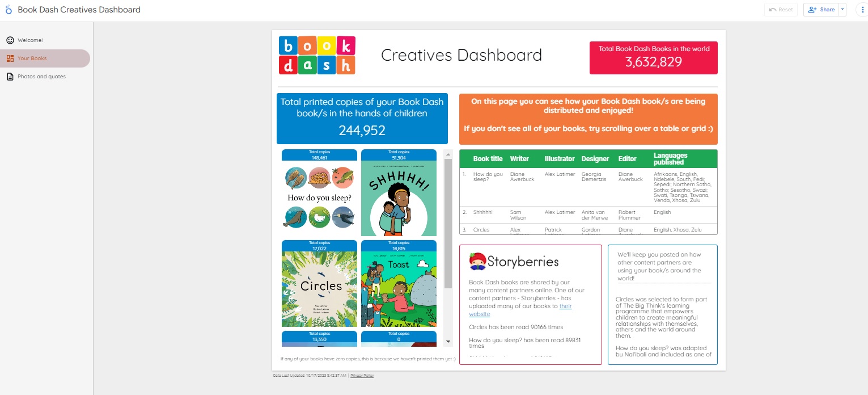Sort by Designer column header
868x395 pixels.
[595, 159]
